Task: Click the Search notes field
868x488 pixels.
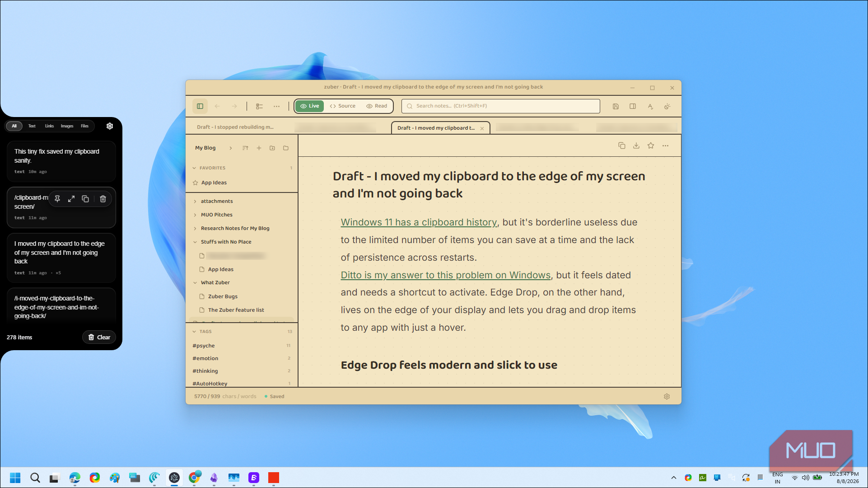Action: pyautogui.click(x=500, y=106)
